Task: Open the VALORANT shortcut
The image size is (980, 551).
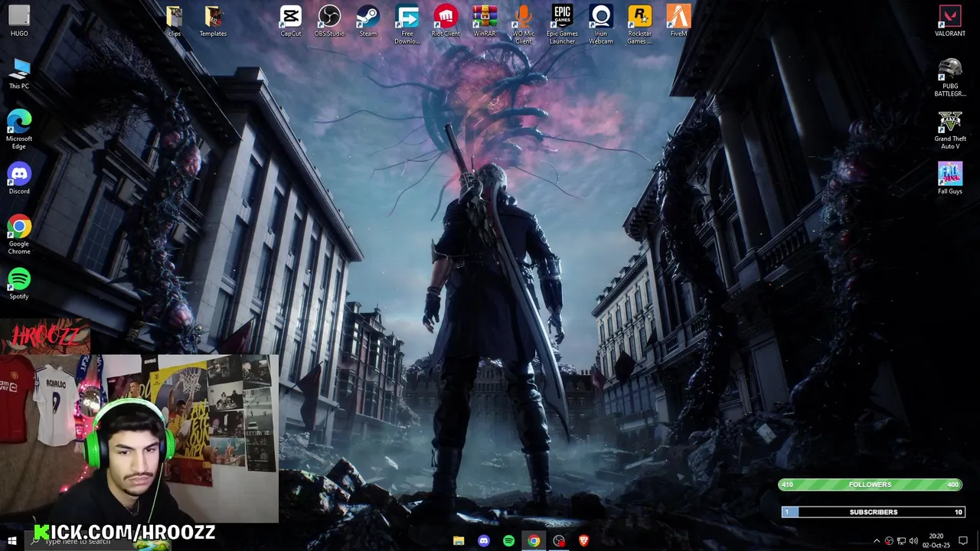Action: 950,21
